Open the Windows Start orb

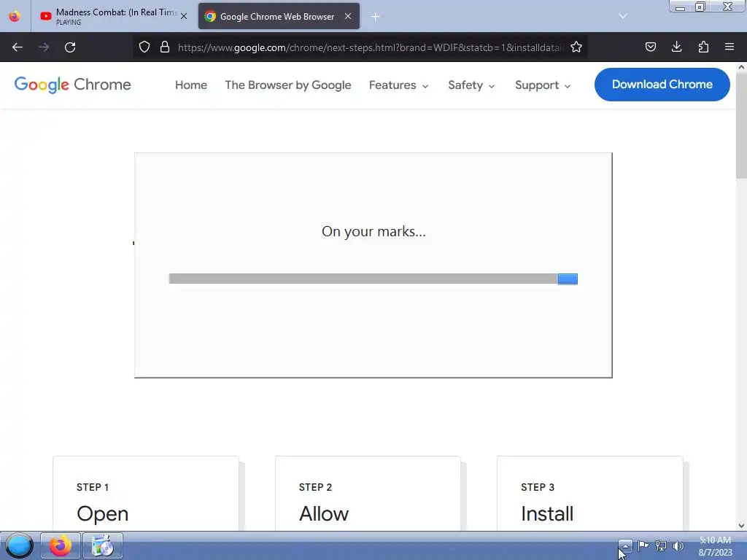click(19, 545)
